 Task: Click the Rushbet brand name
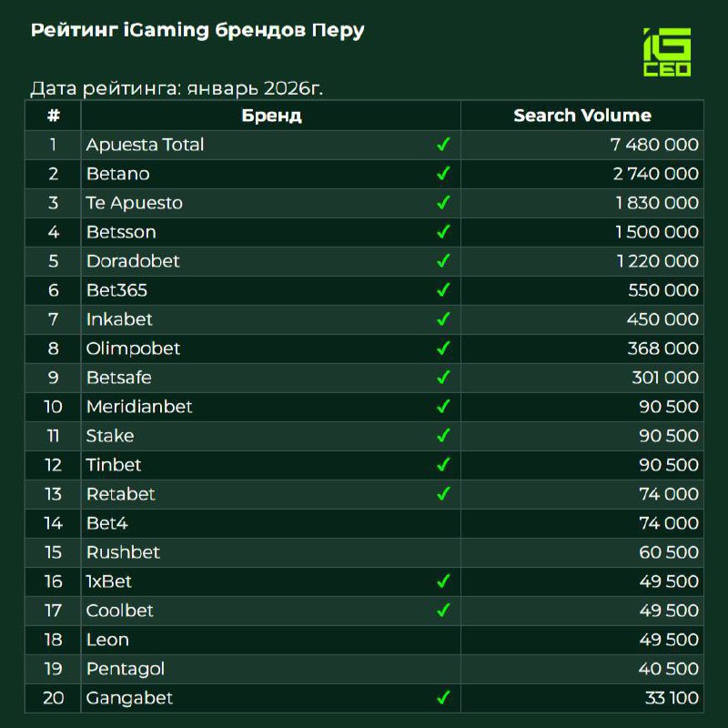click(x=123, y=552)
